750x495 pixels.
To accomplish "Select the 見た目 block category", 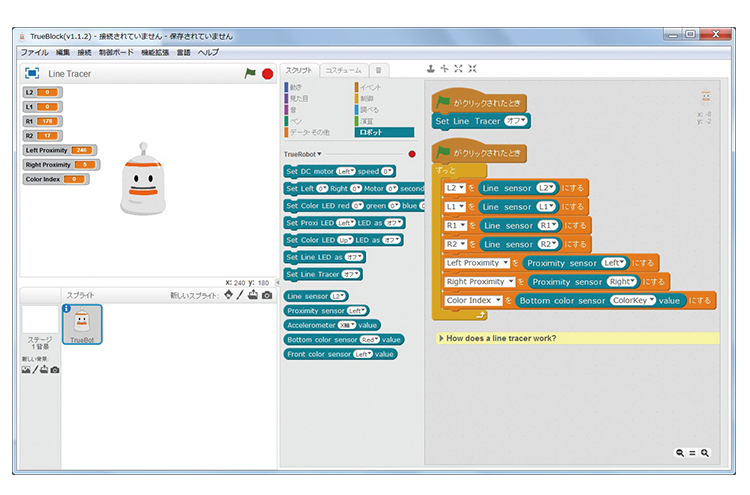I will (x=298, y=99).
